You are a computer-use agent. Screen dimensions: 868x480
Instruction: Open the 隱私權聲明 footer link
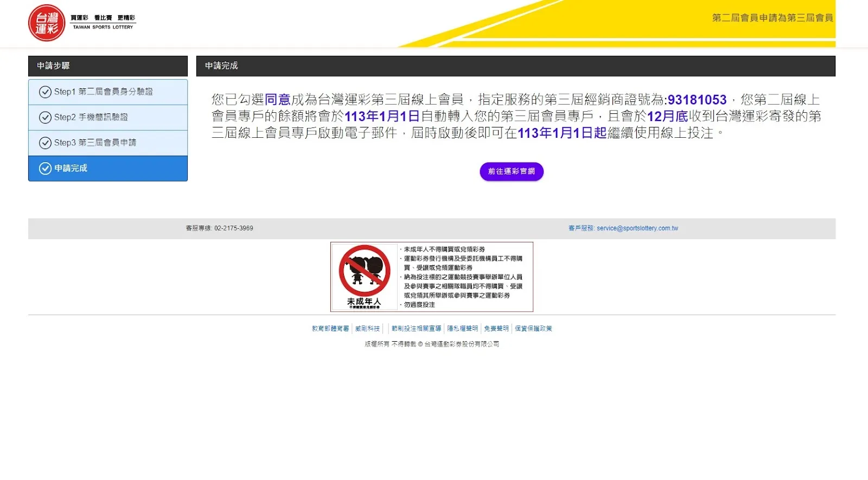click(x=463, y=329)
